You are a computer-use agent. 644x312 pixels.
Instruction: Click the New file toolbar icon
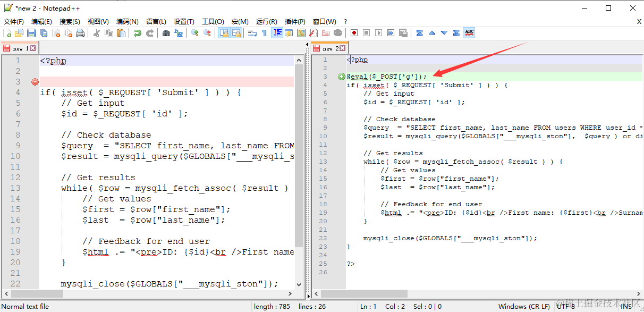point(6,33)
